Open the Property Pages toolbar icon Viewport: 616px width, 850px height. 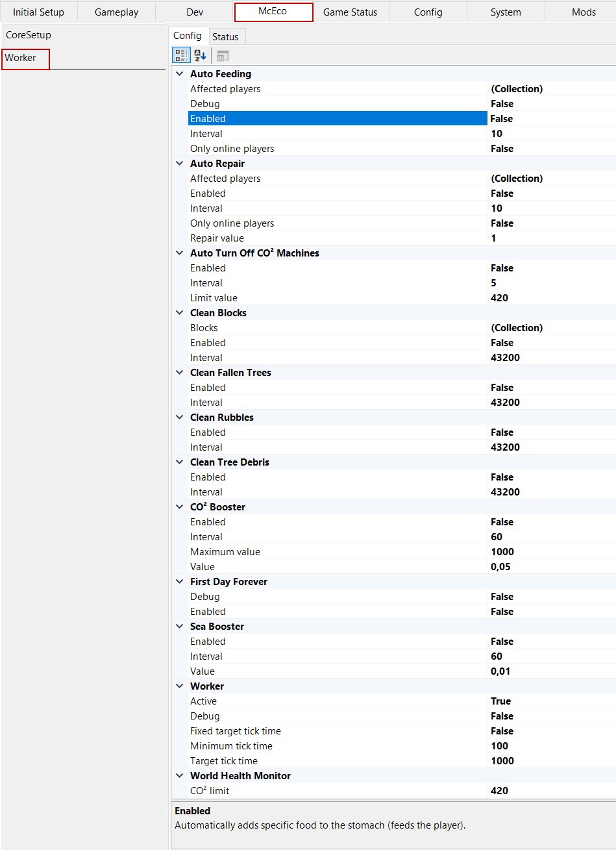tap(223, 56)
